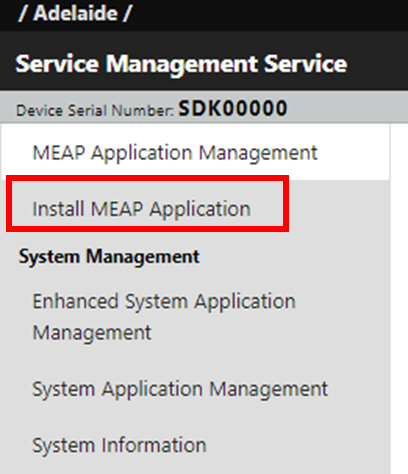Click the dark header bar beside the title

click(378, 61)
